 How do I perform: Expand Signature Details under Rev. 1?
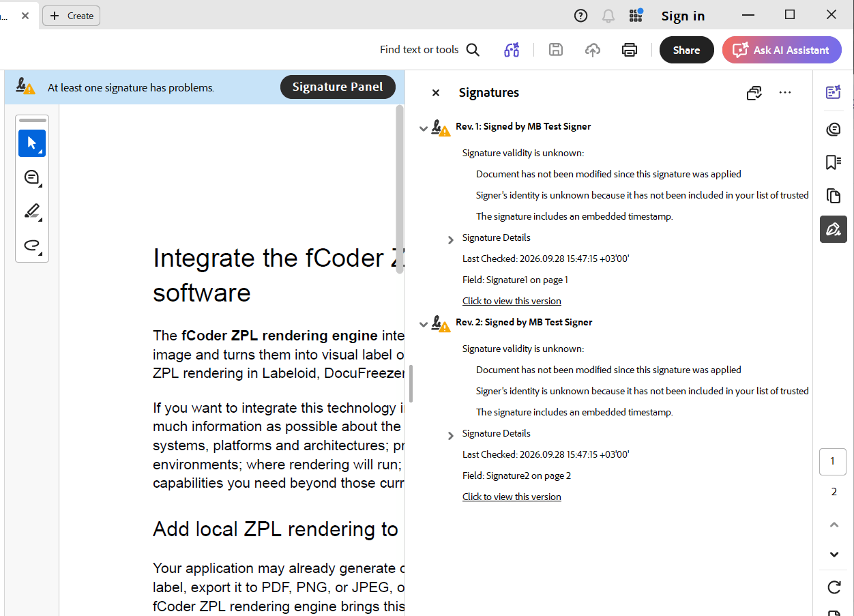tap(450, 239)
